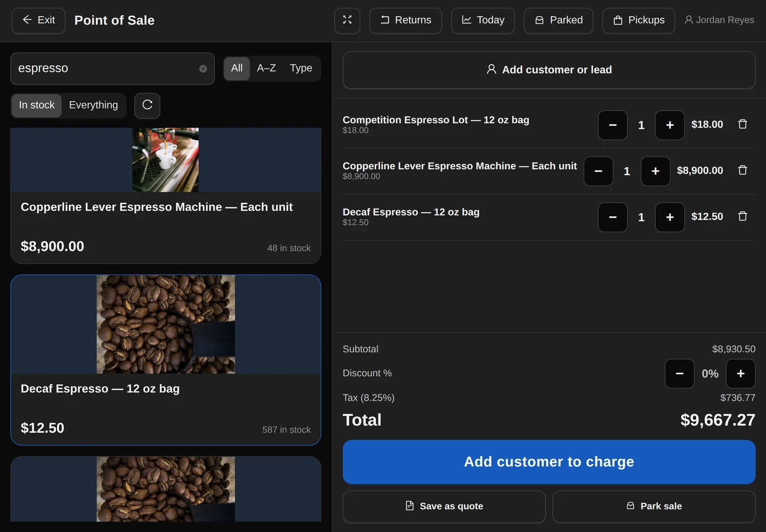Lower the discount percentage

680,374
